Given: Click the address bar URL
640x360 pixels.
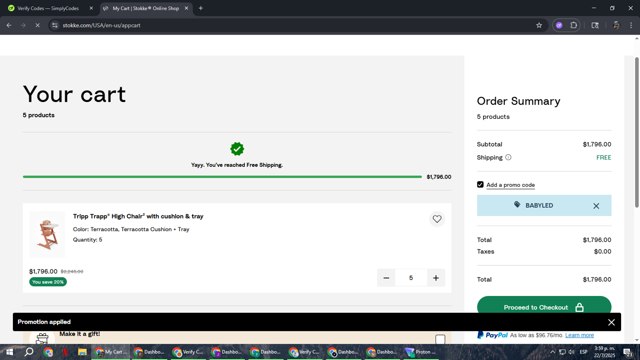Looking at the screenshot, I should click(x=101, y=25).
